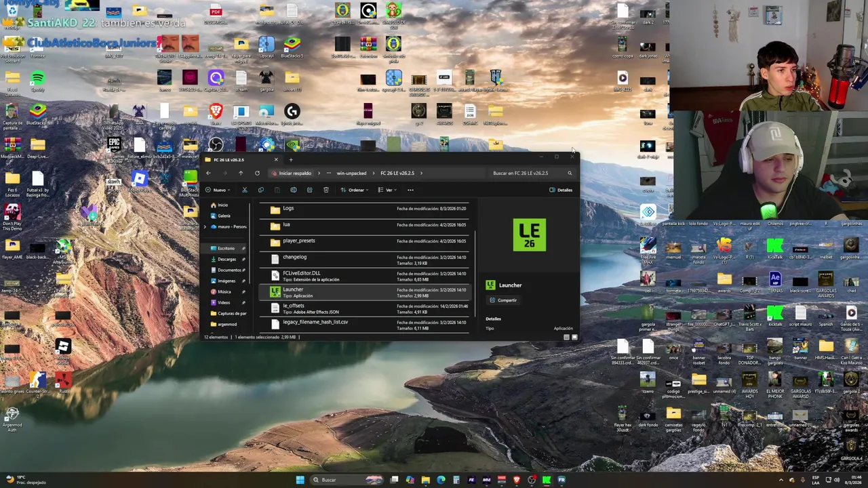Screen dimensions: 868x488
Task: Refresh the folder with the reload icon
Action: tap(257, 173)
